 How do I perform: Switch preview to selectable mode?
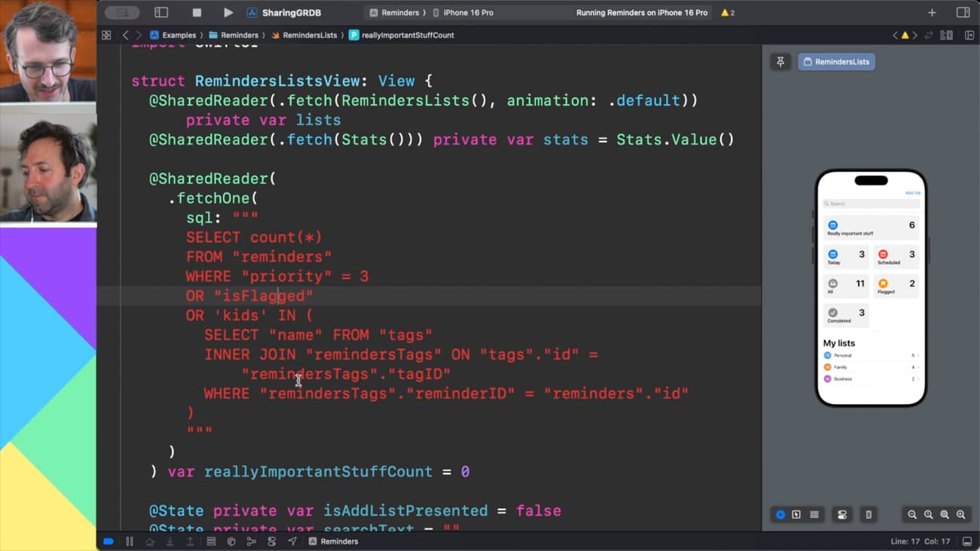797,515
